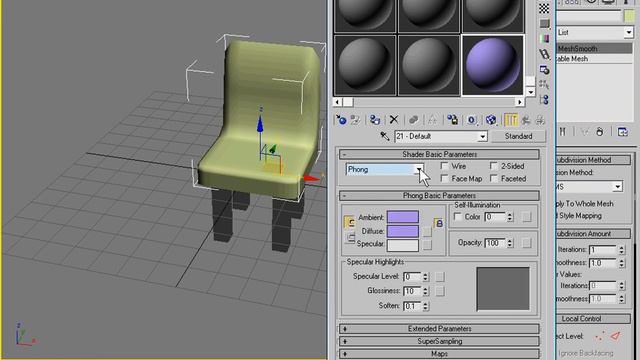Open Material Editor Options icon

pyautogui.click(x=544, y=69)
